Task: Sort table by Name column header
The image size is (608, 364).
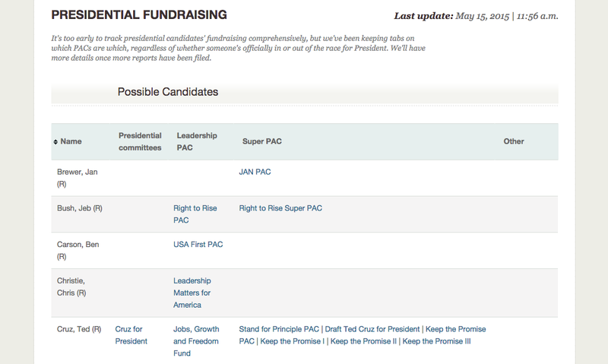Action: point(71,141)
